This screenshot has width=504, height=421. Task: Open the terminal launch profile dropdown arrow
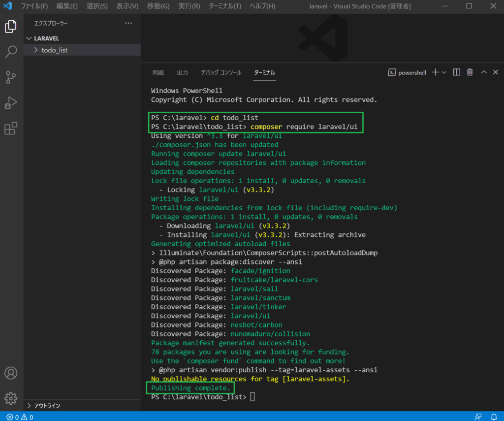point(444,73)
